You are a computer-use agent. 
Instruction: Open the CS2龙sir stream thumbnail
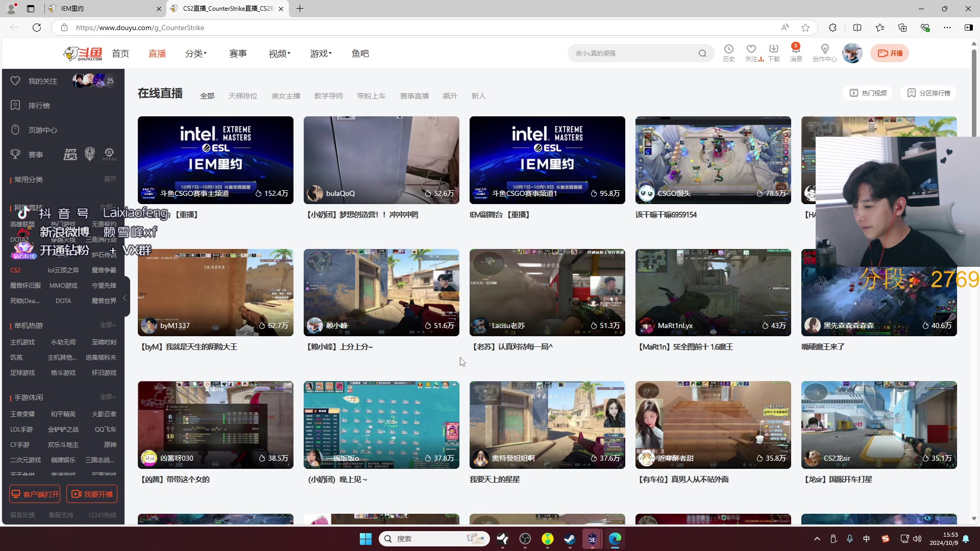click(x=879, y=425)
